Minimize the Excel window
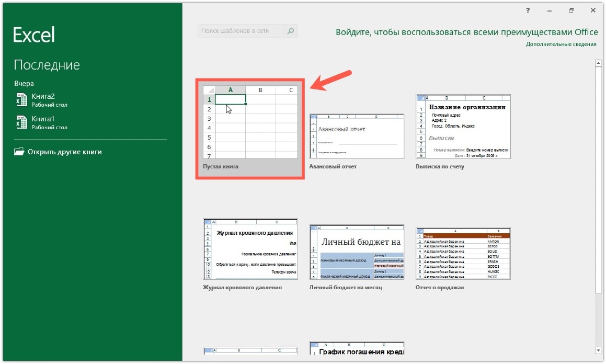The image size is (606, 364). point(549,10)
